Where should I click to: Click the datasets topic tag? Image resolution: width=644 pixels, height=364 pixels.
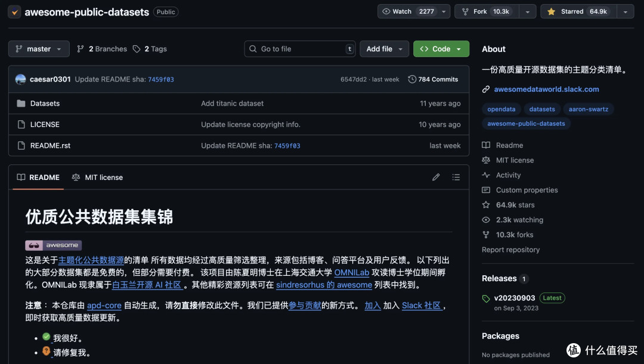(x=541, y=109)
